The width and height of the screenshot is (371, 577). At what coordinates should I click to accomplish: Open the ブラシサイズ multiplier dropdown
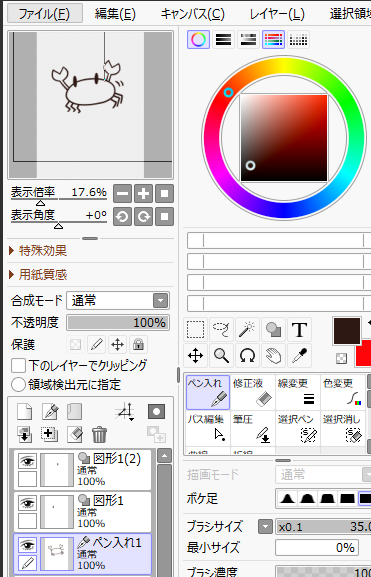click(265, 527)
